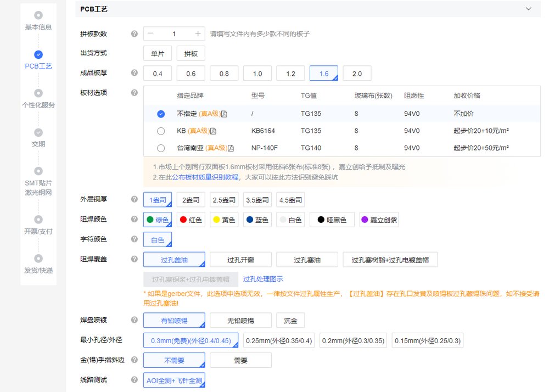The width and height of the screenshot is (549, 392).
Task: Click help icon beside 焊盘喷镀
Action: click(134, 320)
